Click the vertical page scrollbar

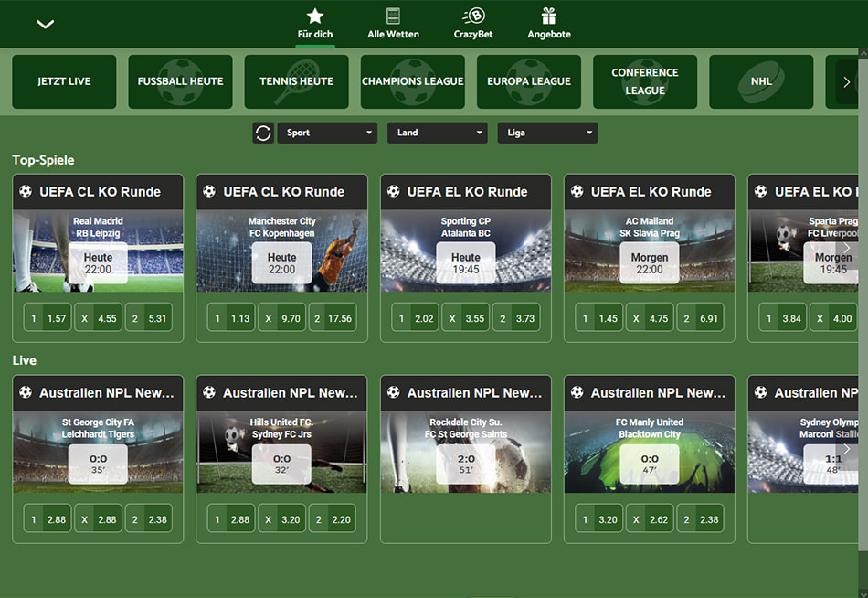(x=863, y=304)
